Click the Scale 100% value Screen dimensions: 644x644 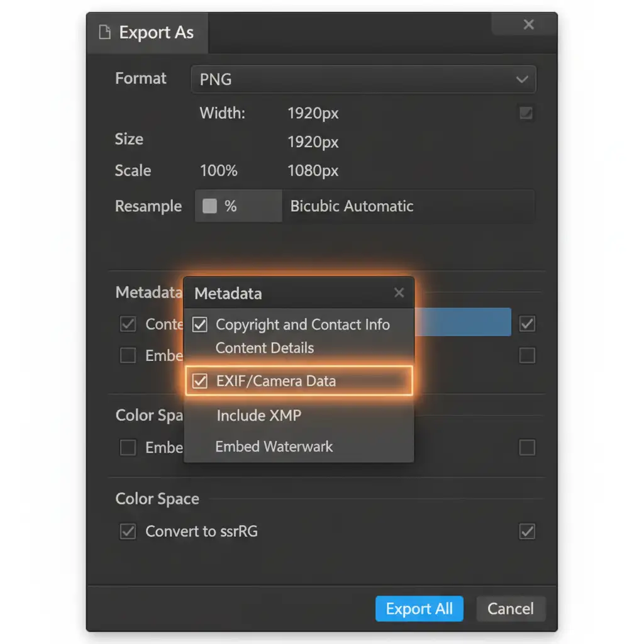[x=218, y=170]
